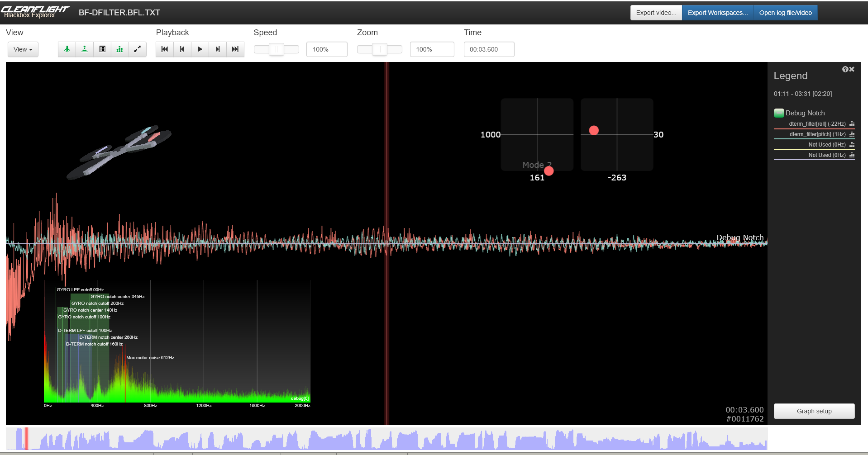The height and width of the screenshot is (455, 868).
Task: Open the log table view icon
Action: (x=102, y=49)
